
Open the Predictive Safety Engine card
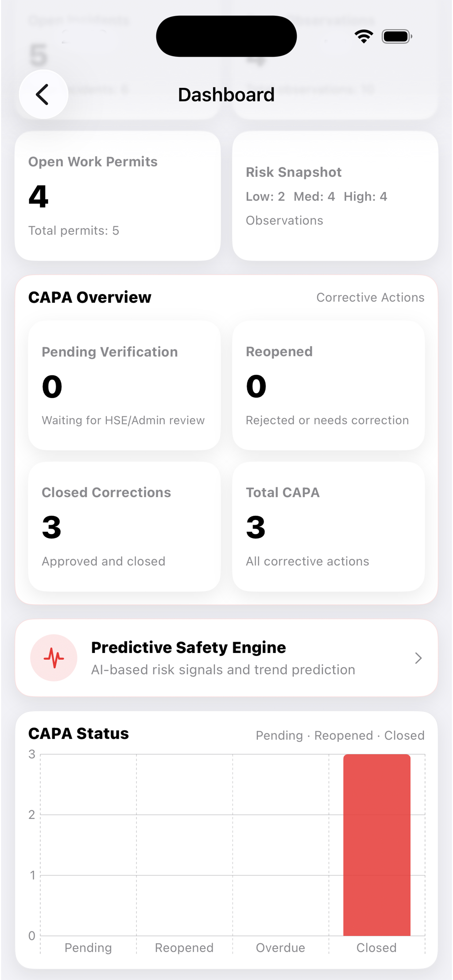tap(226, 658)
